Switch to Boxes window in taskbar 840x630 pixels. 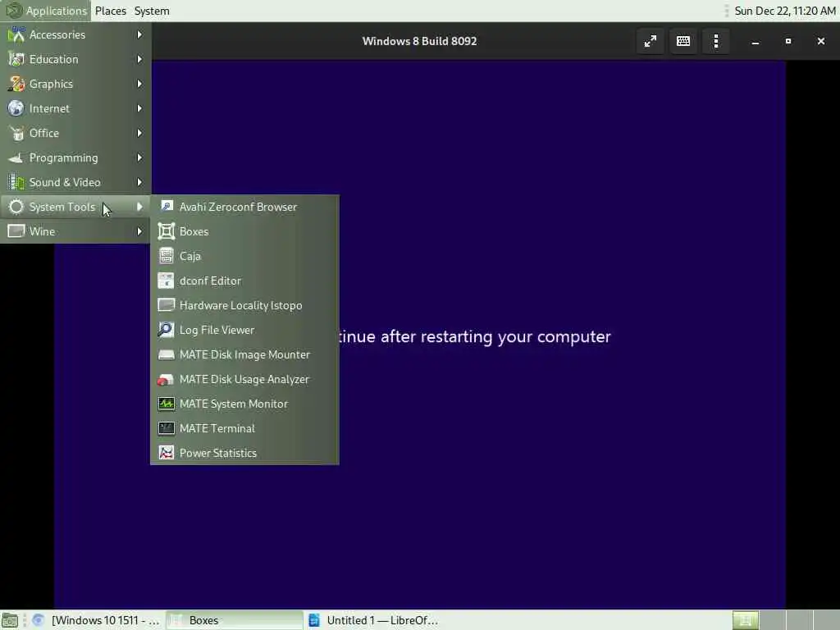point(234,620)
